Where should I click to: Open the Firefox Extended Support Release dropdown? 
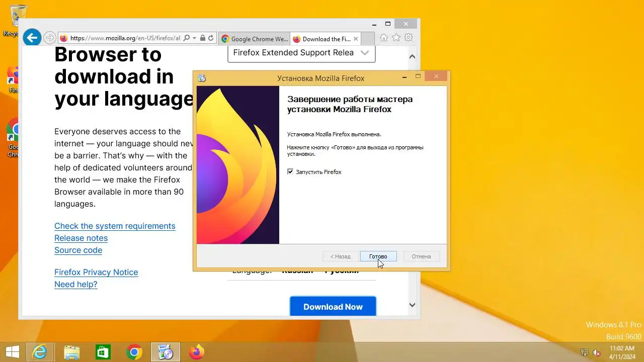[x=301, y=52]
